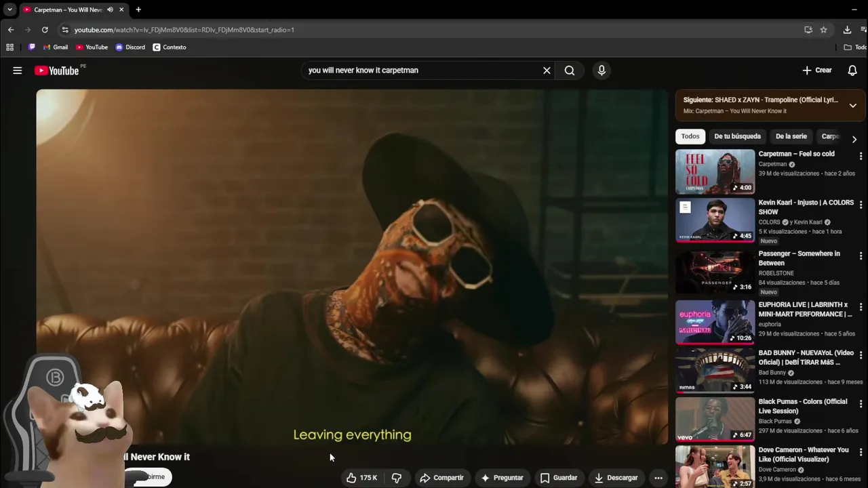Image resolution: width=868 pixels, height=488 pixels.
Task: Open Kevin Kaarl Injusto COLORS thumbnail
Action: 715,220
